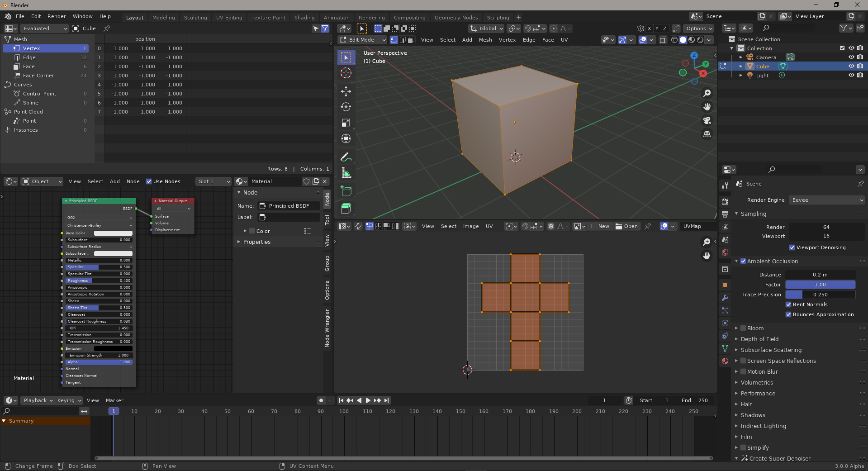Hide the Camera in viewport via eye icon
The image size is (868, 471).
tap(851, 57)
